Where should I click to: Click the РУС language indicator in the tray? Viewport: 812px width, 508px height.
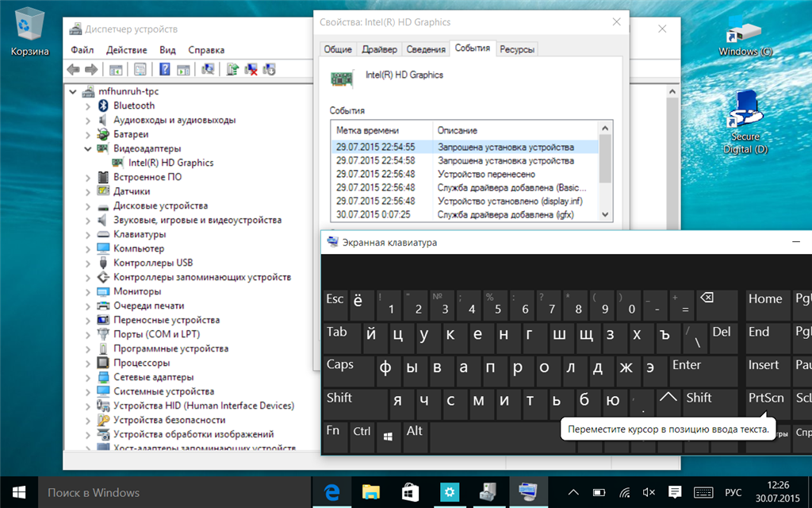point(733,492)
